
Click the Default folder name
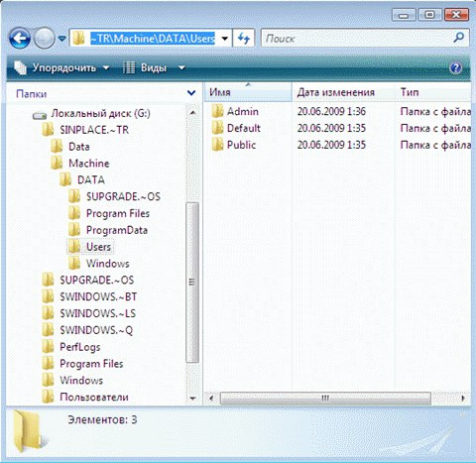(x=244, y=128)
